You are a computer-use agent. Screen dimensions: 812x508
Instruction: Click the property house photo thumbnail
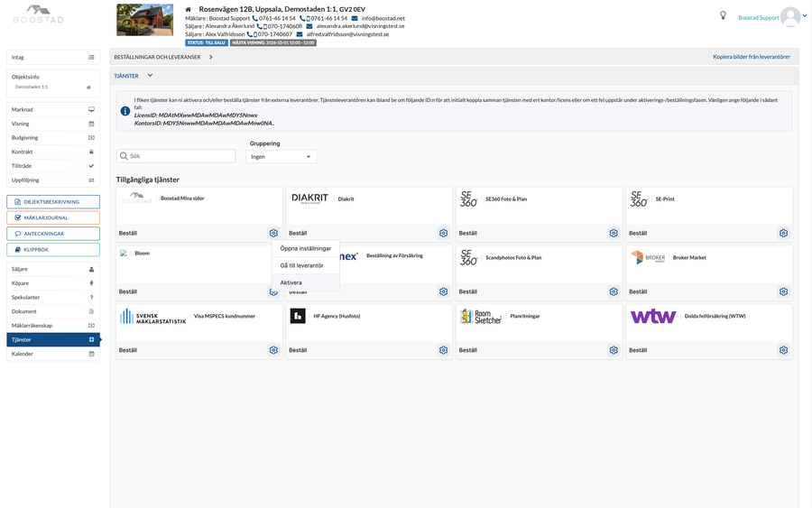point(145,20)
